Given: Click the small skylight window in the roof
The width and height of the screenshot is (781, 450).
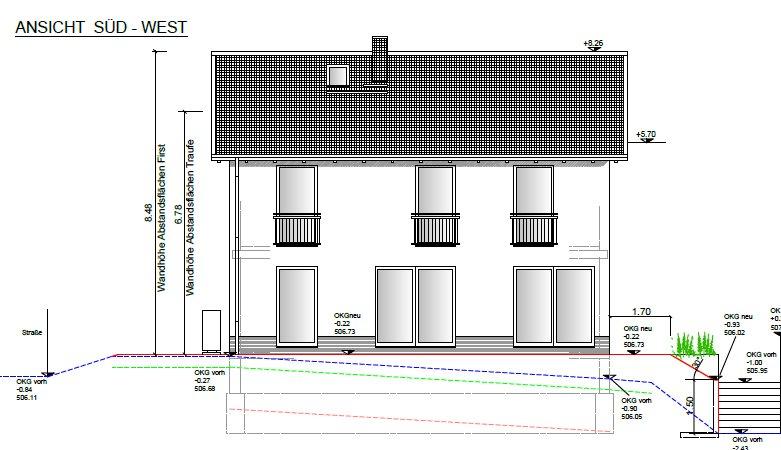Looking at the screenshot, I should pos(338,75).
